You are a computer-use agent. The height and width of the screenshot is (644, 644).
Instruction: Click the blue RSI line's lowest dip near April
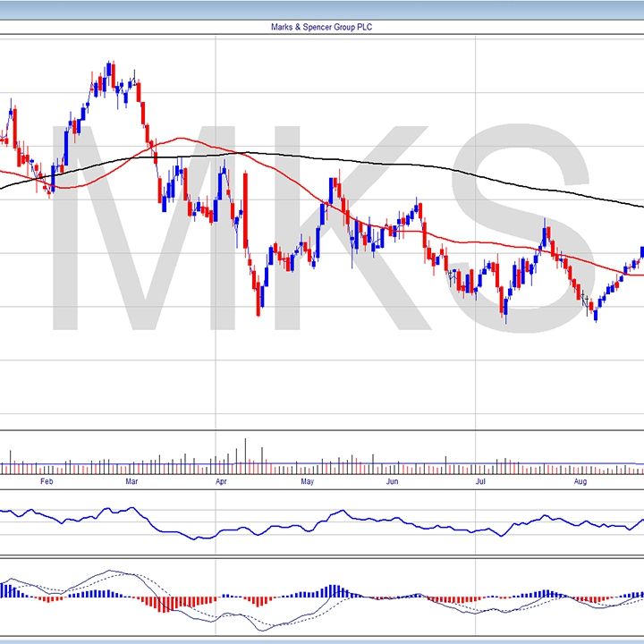point(203,538)
